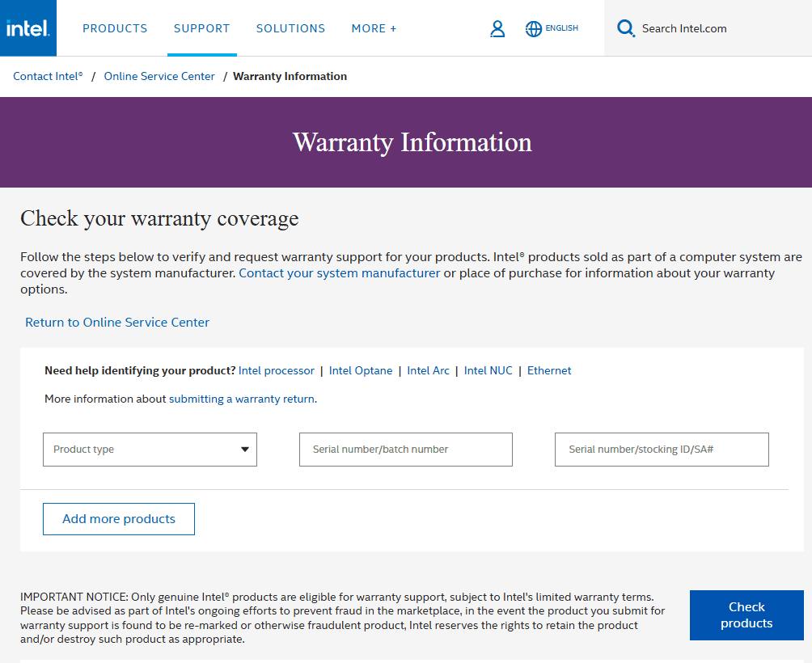Open Intel Arc identification link
The width and height of the screenshot is (812, 663).
pyautogui.click(x=428, y=370)
